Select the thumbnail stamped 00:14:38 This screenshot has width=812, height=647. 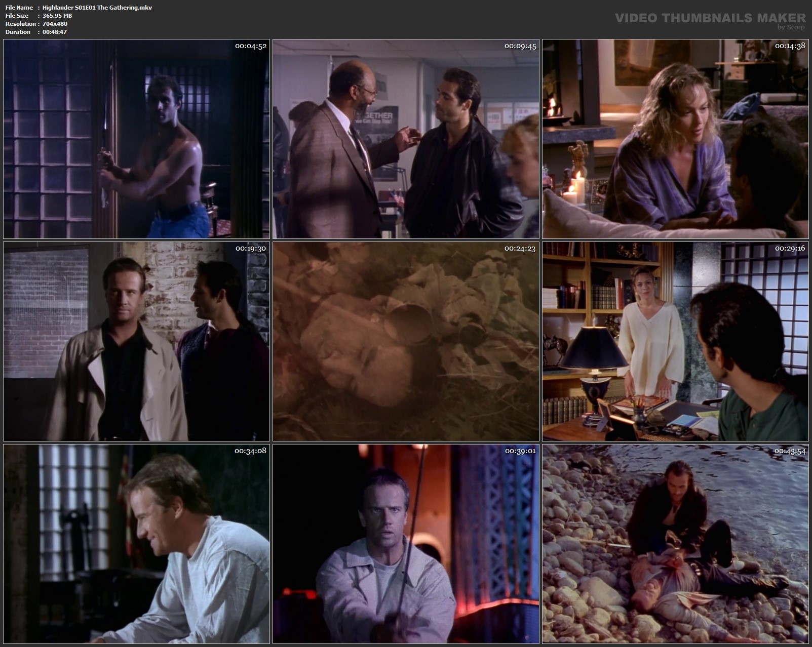(x=675, y=139)
